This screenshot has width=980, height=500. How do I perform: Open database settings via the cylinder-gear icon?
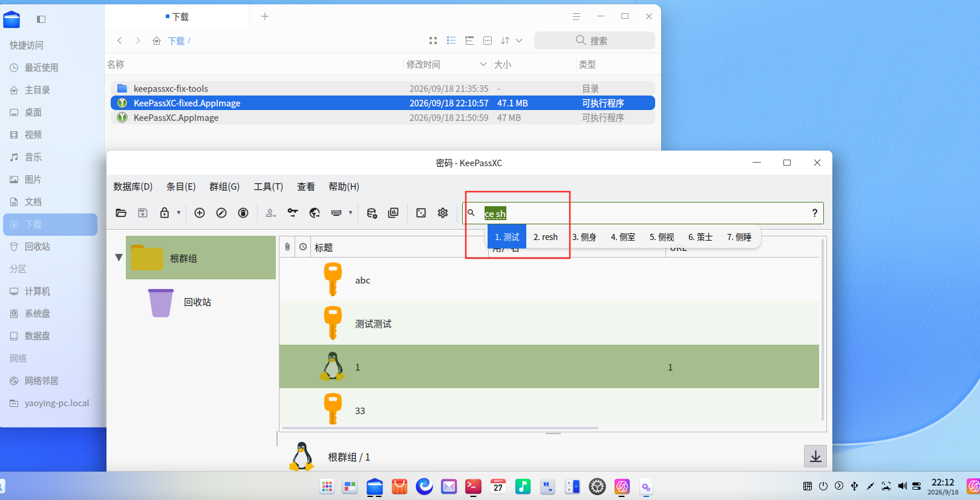click(372, 213)
